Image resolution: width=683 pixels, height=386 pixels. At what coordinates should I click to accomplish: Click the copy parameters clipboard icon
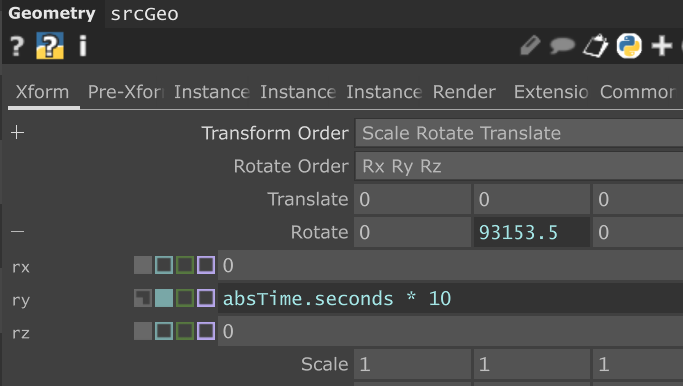click(x=595, y=46)
